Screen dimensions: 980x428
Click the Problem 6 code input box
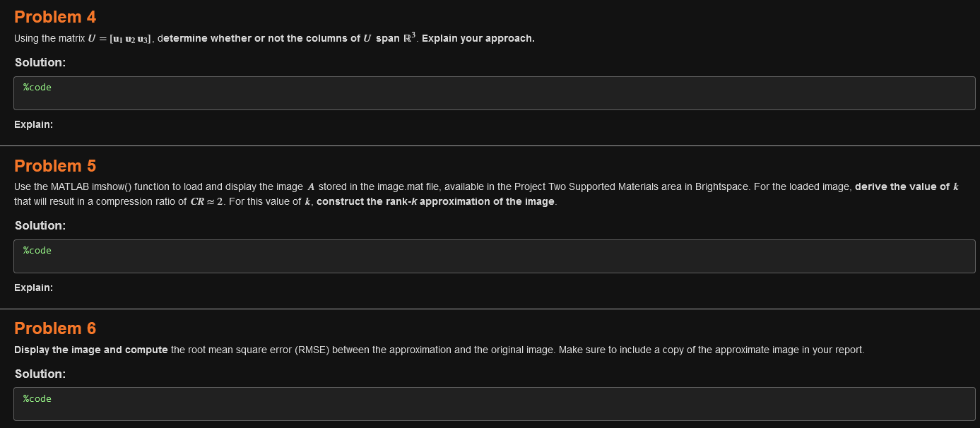495,404
